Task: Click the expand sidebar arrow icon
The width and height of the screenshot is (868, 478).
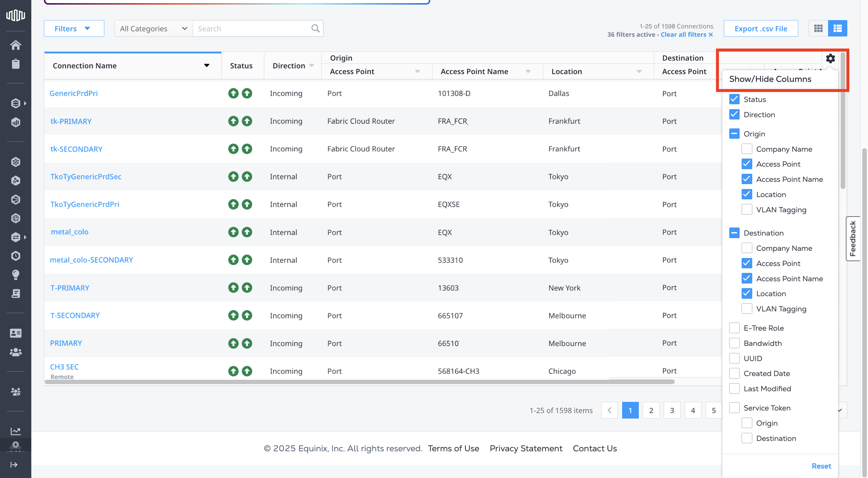Action: 14,464
